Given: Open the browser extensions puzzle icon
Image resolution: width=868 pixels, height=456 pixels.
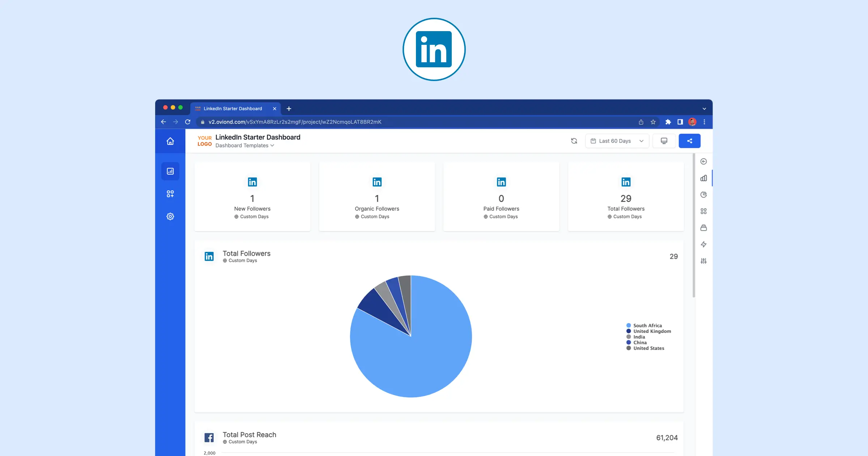Looking at the screenshot, I should [x=668, y=122].
